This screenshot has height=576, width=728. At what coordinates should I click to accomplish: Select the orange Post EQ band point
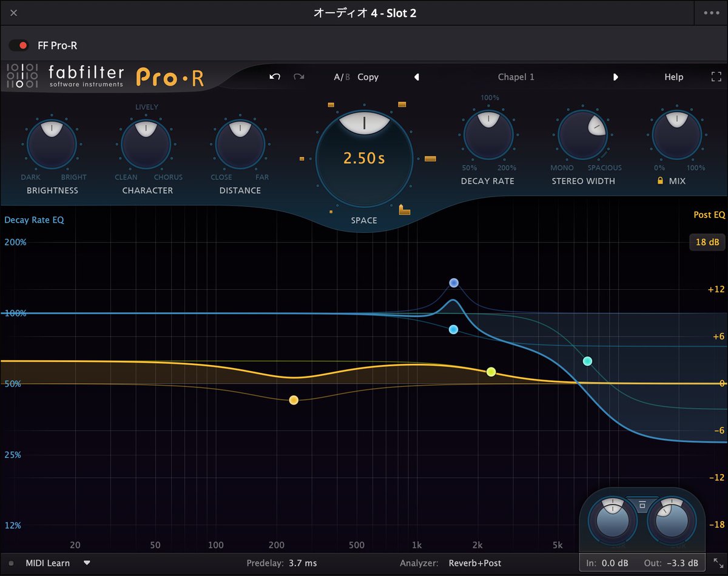click(x=294, y=400)
